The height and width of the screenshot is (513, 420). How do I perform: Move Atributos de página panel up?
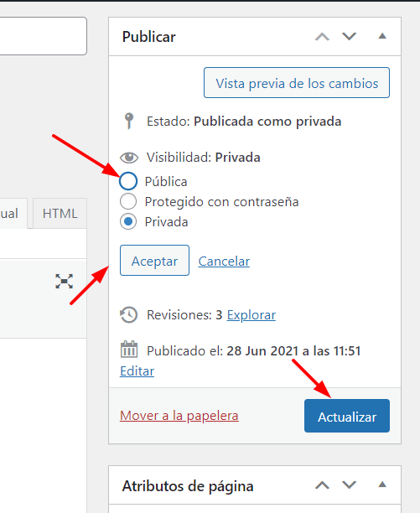click(322, 484)
